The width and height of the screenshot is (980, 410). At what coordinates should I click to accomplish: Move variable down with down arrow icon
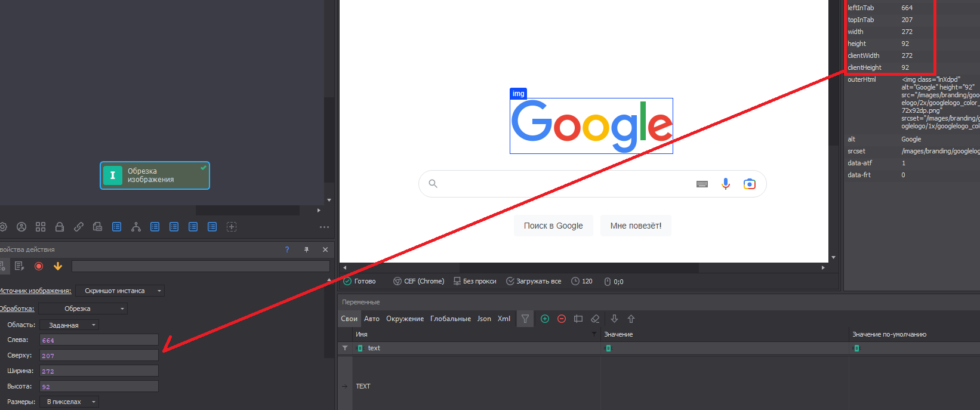tap(614, 319)
